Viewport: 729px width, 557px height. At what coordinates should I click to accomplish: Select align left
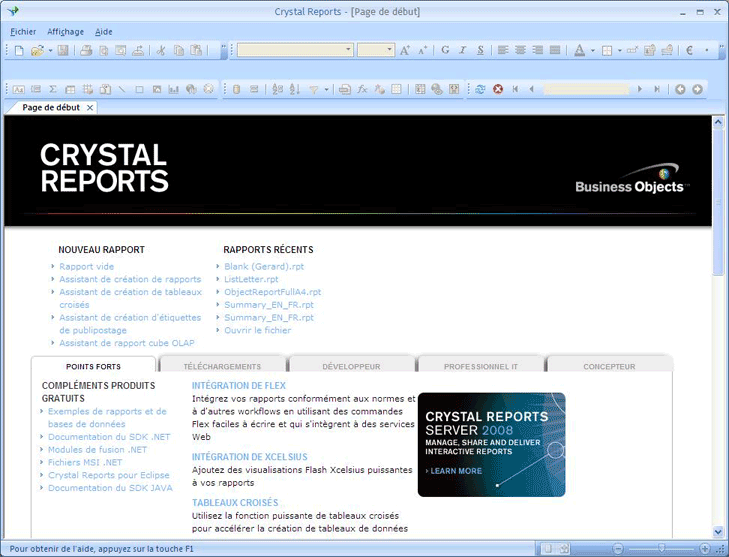(503, 50)
